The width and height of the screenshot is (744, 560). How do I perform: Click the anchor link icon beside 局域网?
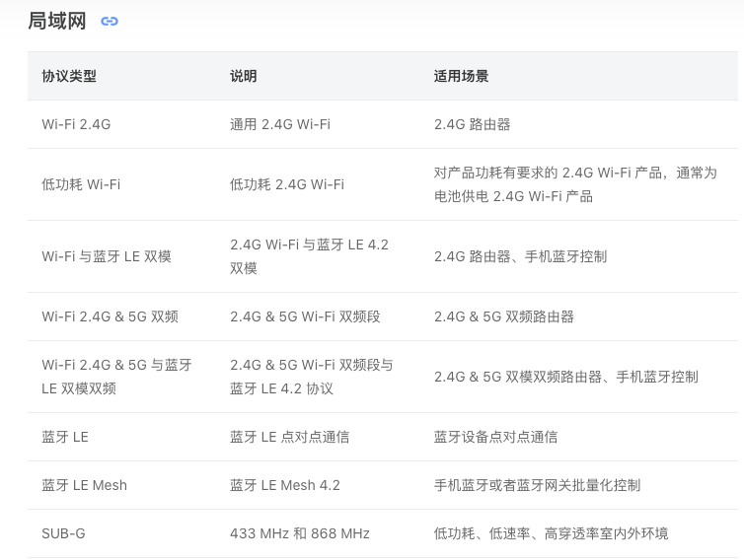point(110,22)
